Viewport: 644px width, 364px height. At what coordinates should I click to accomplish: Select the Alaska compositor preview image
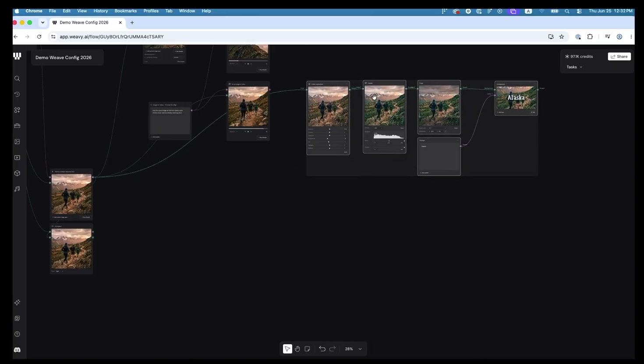516,98
